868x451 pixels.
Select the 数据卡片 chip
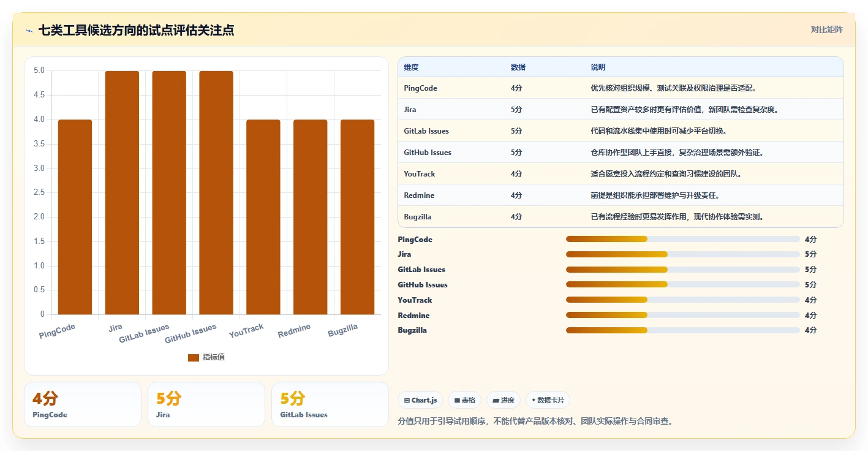[548, 400]
